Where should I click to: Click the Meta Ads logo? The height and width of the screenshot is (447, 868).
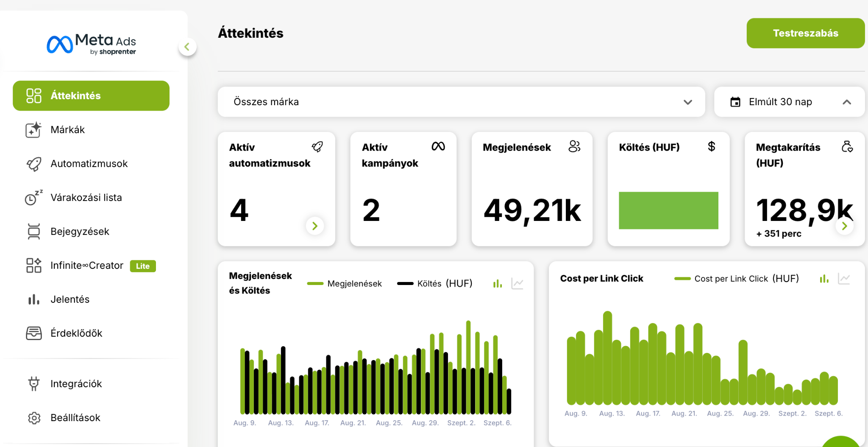[x=92, y=44]
